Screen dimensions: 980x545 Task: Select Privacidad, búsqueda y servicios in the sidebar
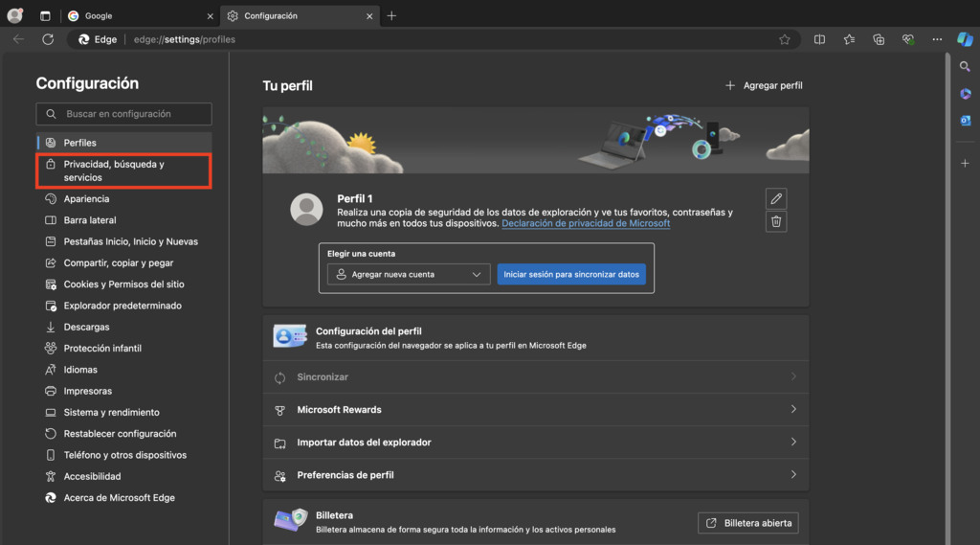[x=122, y=170]
